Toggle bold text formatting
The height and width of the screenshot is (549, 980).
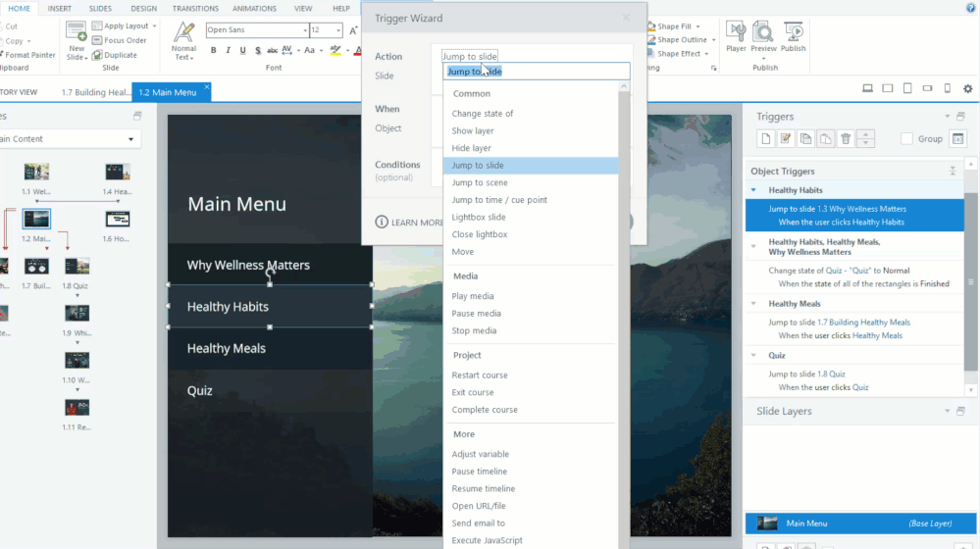213,51
